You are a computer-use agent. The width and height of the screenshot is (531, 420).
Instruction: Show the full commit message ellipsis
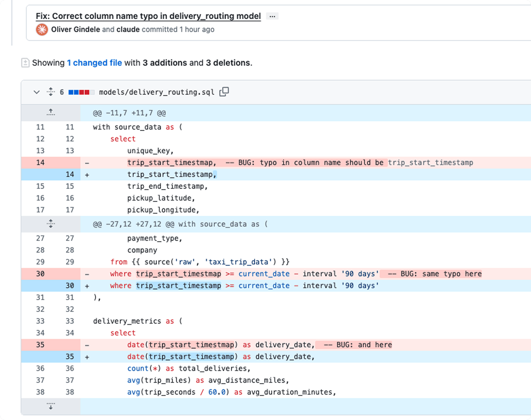[x=272, y=16]
